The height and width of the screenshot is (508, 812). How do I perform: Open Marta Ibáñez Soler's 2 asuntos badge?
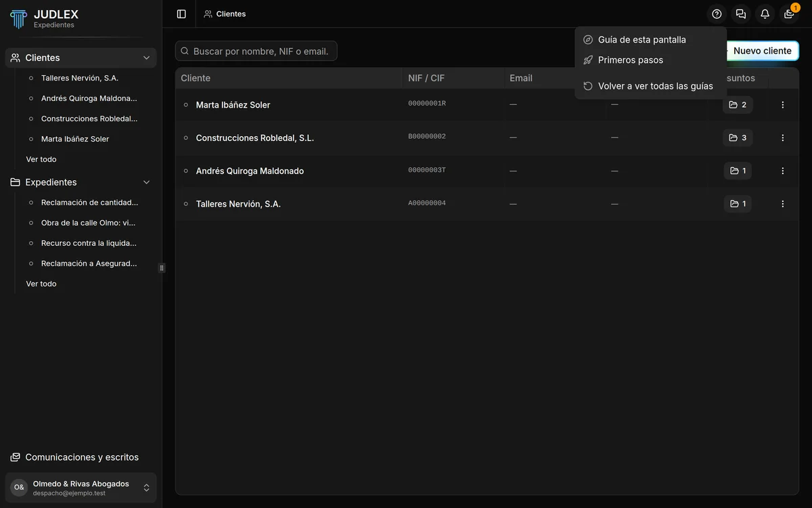pyautogui.click(x=738, y=105)
